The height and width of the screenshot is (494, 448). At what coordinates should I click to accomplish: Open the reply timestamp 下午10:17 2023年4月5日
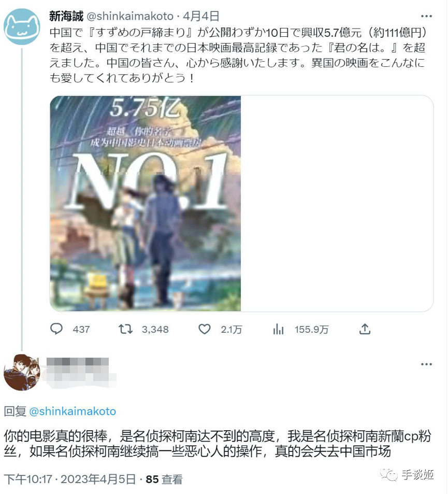(69, 479)
